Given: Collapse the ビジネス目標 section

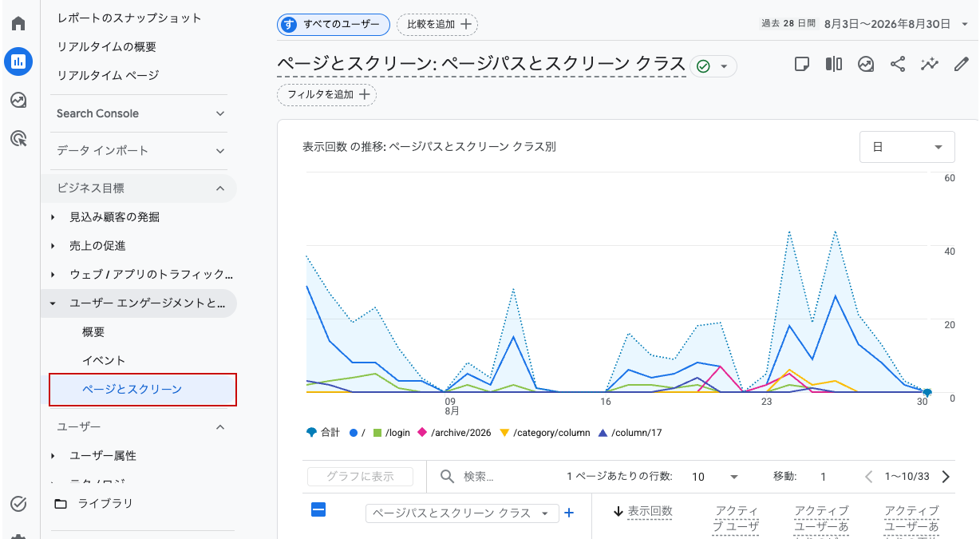Looking at the screenshot, I should coord(140,188).
